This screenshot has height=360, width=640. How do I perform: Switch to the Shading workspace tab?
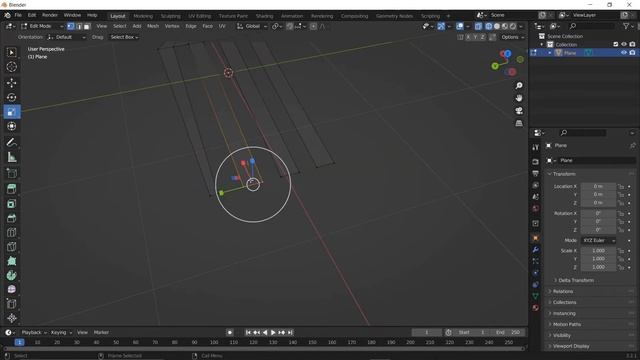pos(264,16)
